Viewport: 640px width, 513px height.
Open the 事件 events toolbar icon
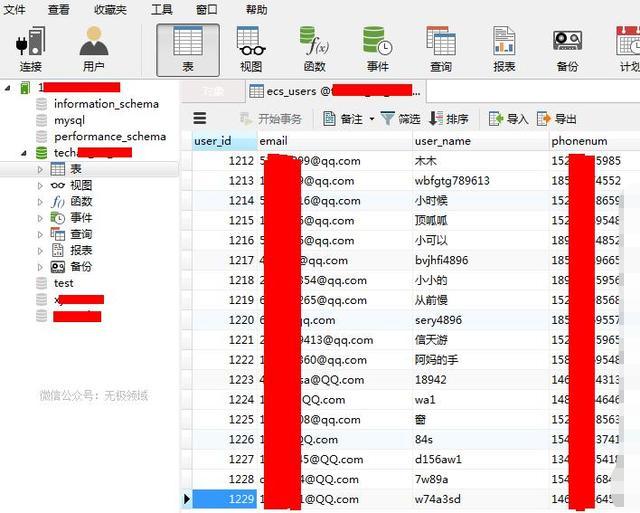pos(378,49)
